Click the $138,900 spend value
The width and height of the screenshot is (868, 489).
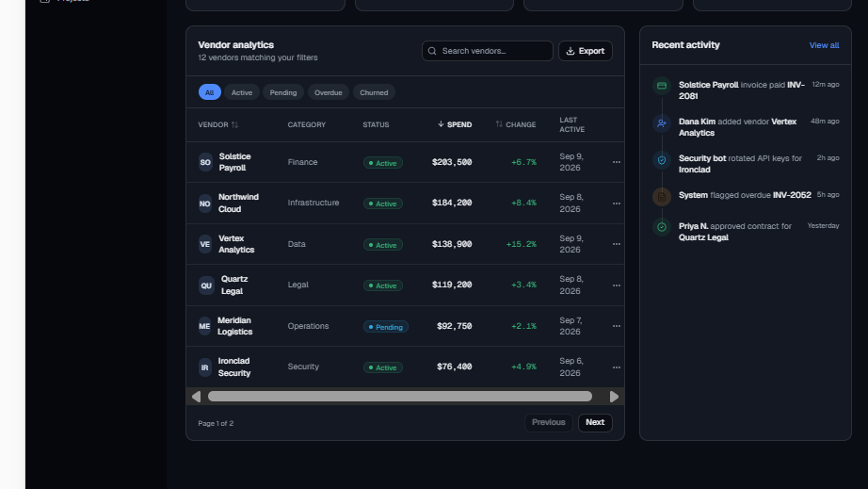[x=452, y=244]
